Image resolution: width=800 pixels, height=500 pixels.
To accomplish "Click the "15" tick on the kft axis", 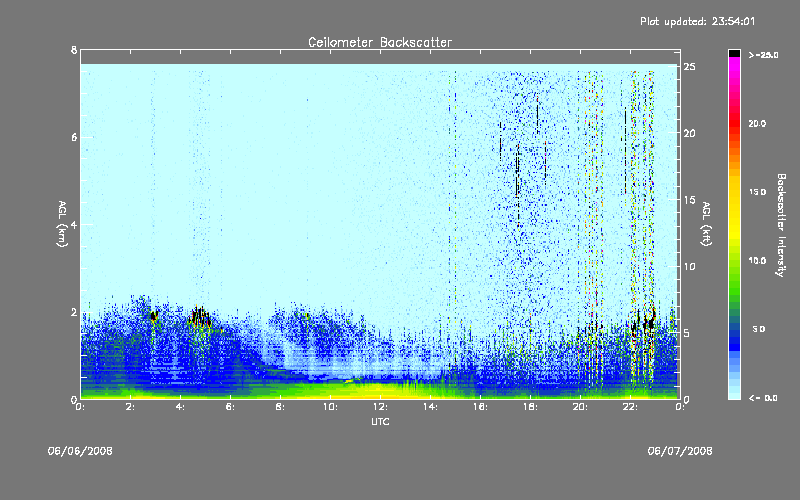I will click(690, 200).
